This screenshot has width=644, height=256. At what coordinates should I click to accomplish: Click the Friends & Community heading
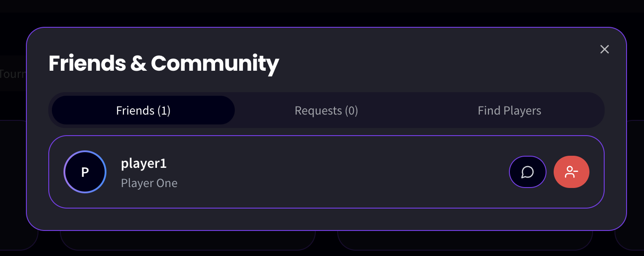point(164,64)
